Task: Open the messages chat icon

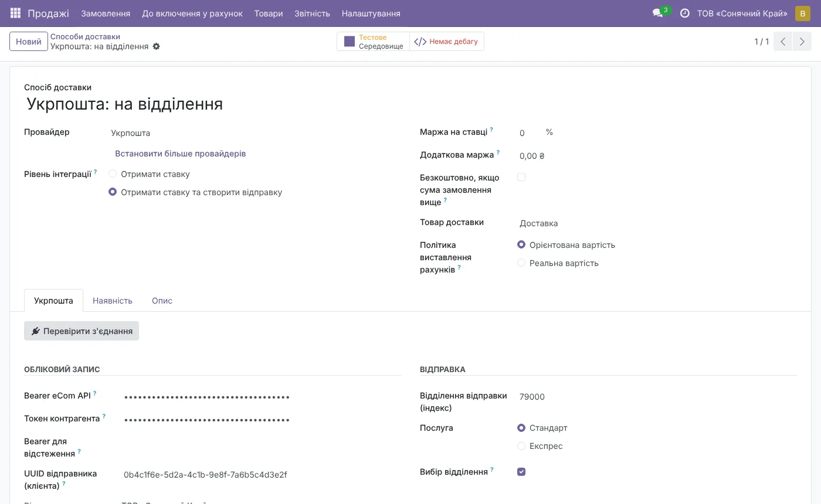Action: pyautogui.click(x=658, y=13)
